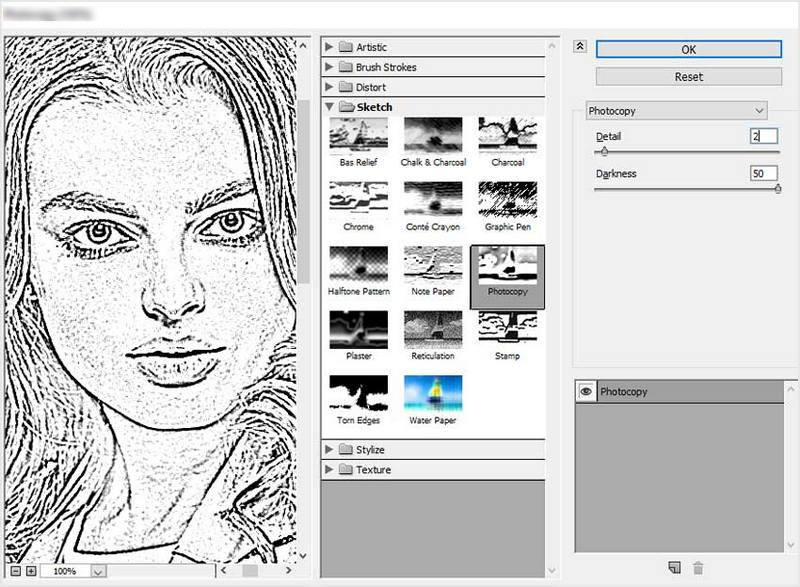Image resolution: width=800 pixels, height=587 pixels.
Task: Pick the Stamp filter thumbnail
Action: (508, 328)
